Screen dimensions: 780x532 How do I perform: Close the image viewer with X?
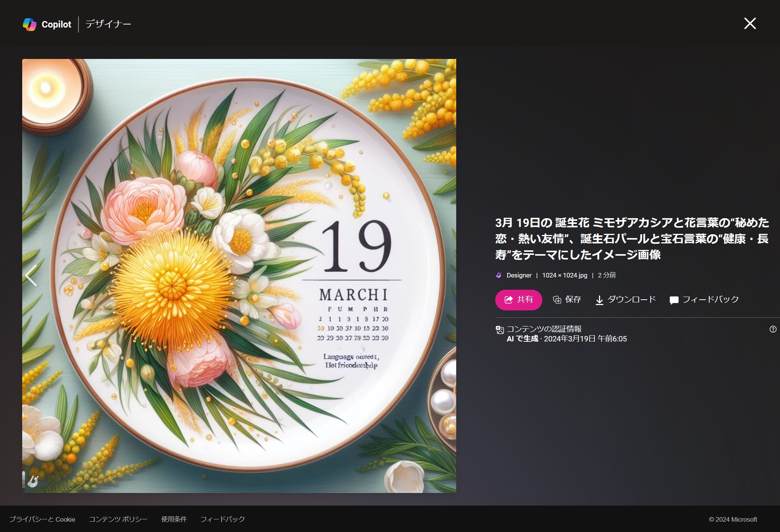pos(750,24)
